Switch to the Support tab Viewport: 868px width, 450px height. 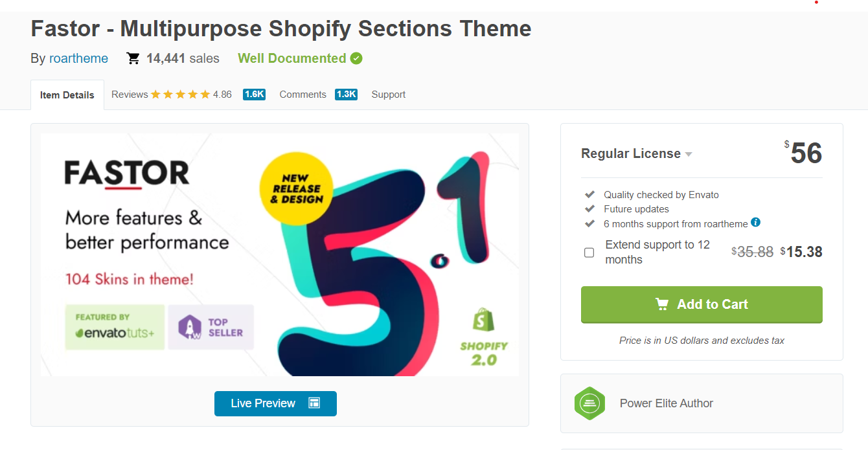pos(388,94)
